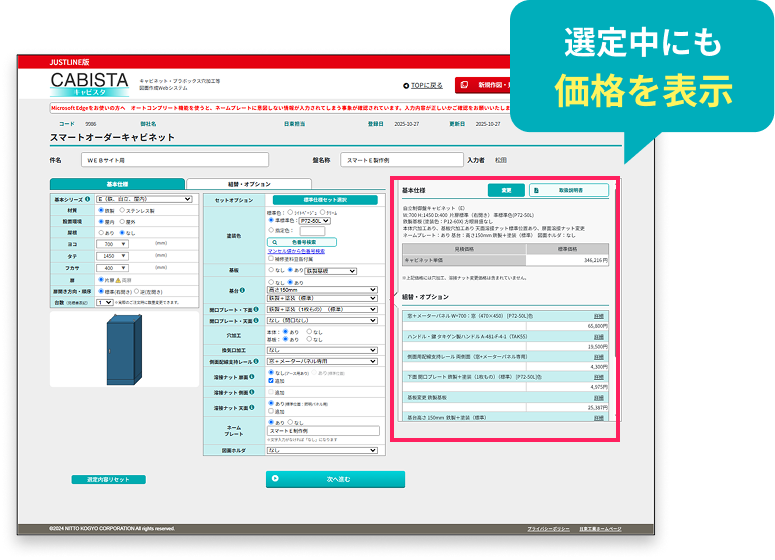Open the P72-50L color dropdown

(314, 221)
